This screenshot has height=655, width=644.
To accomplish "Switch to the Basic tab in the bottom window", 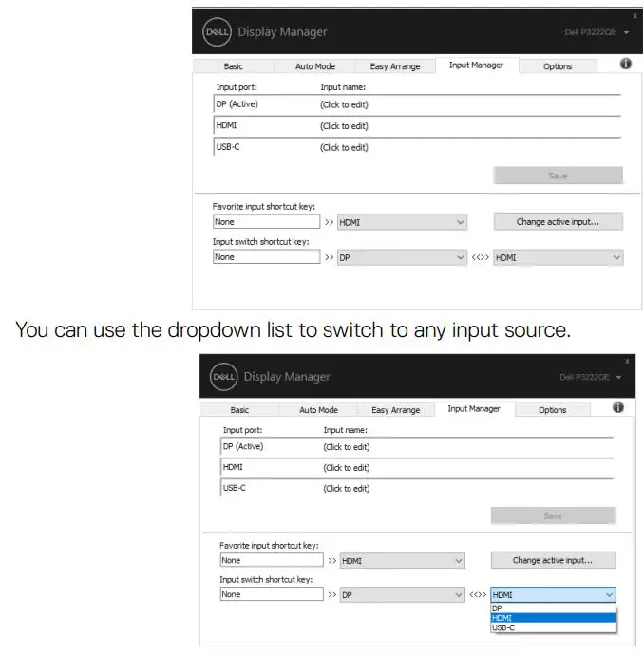I will tap(239, 410).
